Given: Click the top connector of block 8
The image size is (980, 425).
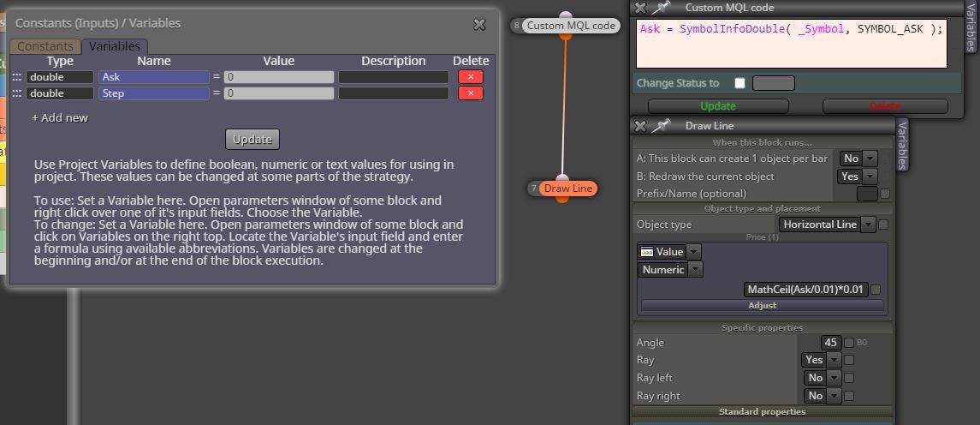Looking at the screenshot, I should [x=566, y=15].
